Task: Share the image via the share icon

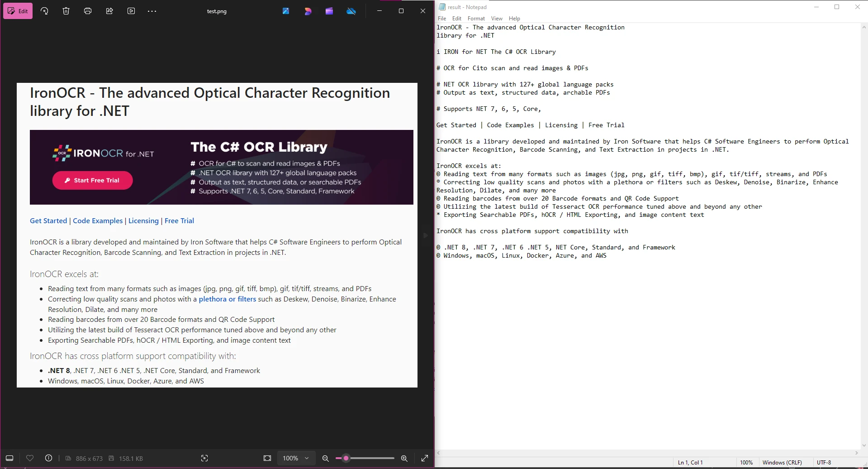Action: [109, 11]
